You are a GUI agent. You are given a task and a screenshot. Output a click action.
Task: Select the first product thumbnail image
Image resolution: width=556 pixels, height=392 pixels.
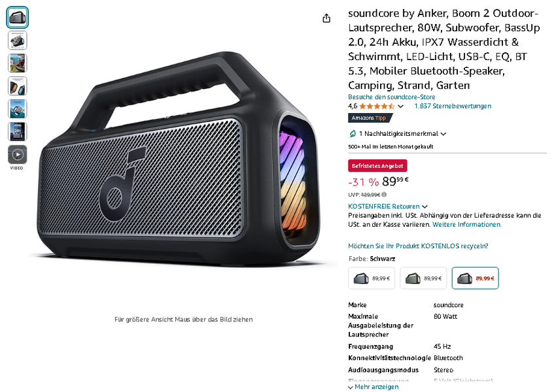click(x=18, y=18)
